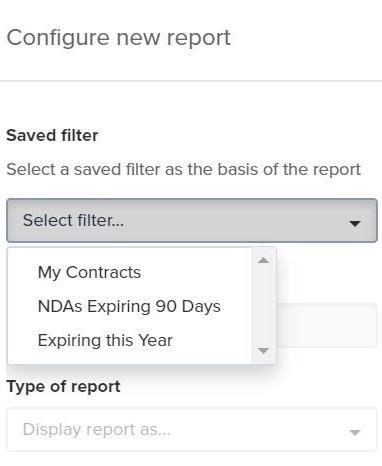
Task: Click blank space left of My Contracts
Action: point(23,272)
